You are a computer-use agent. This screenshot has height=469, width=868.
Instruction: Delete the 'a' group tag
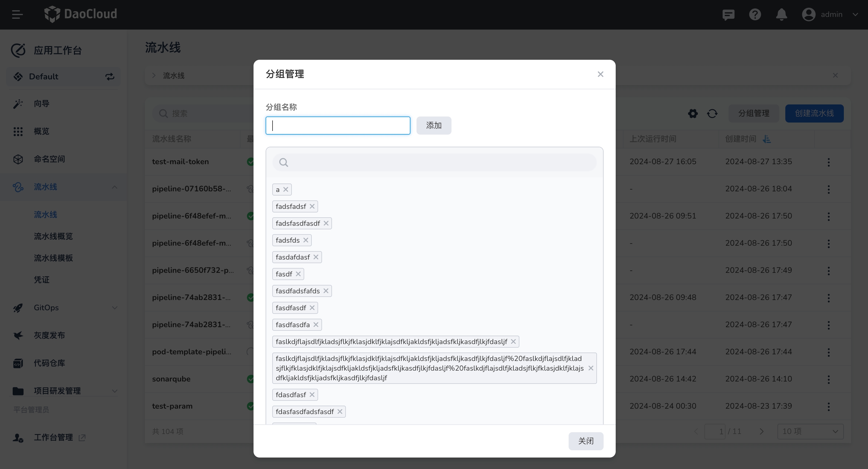tap(286, 189)
